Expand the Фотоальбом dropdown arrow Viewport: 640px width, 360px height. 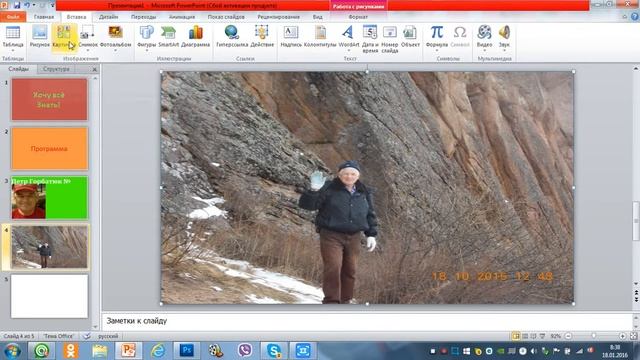tap(116, 51)
